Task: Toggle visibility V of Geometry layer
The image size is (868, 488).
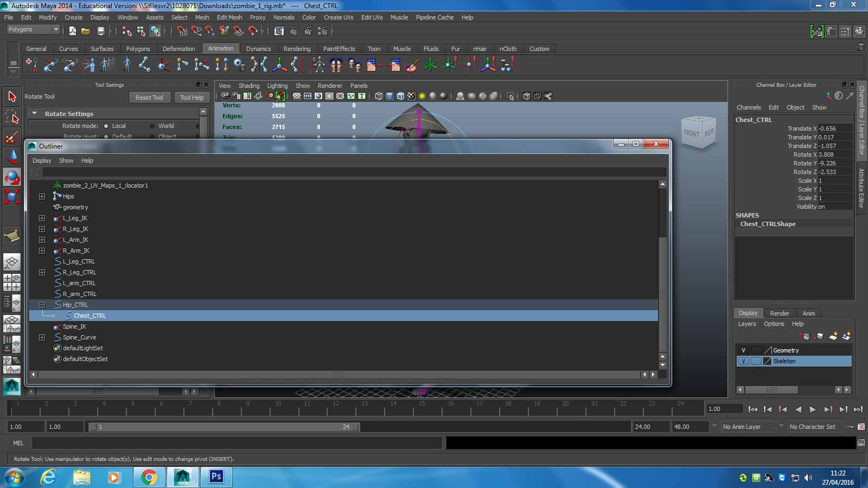Action: pyautogui.click(x=743, y=350)
